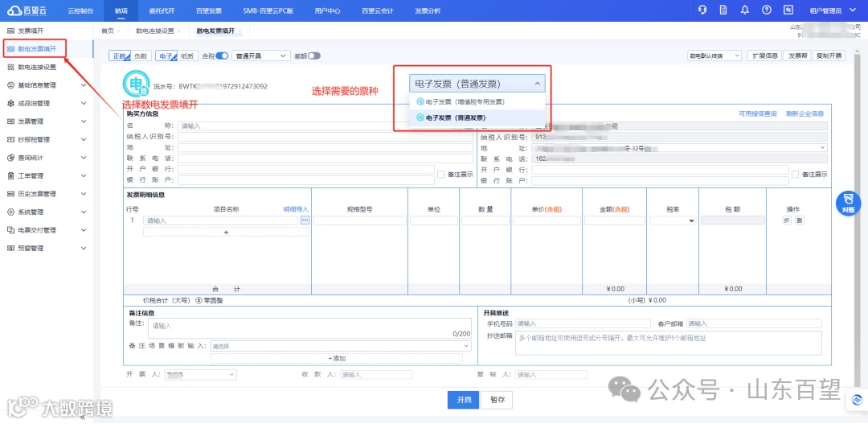This screenshot has width=868, height=424.
Task: Select the 纸质 invoice option
Action: tap(187, 56)
